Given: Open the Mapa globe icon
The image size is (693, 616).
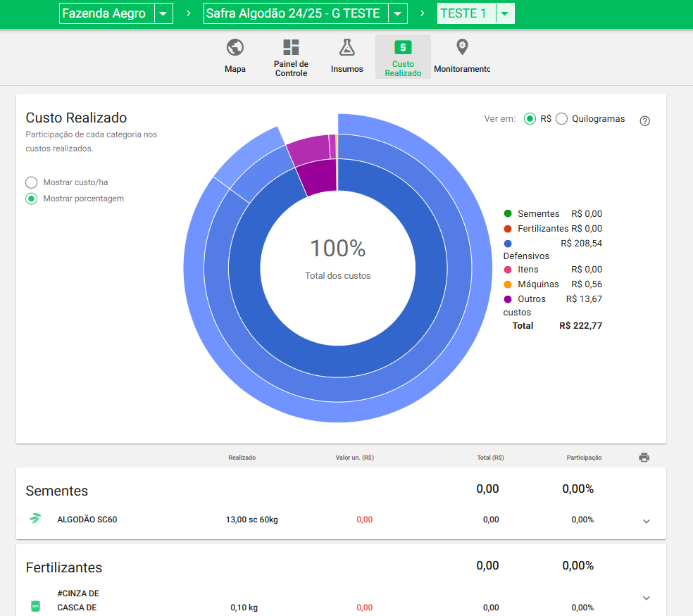Looking at the screenshot, I should [x=235, y=48].
